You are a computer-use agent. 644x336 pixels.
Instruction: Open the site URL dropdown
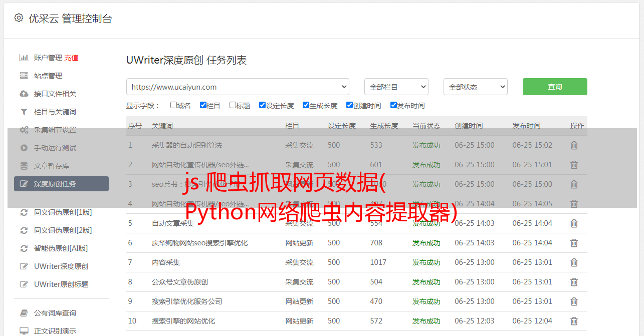(238, 87)
